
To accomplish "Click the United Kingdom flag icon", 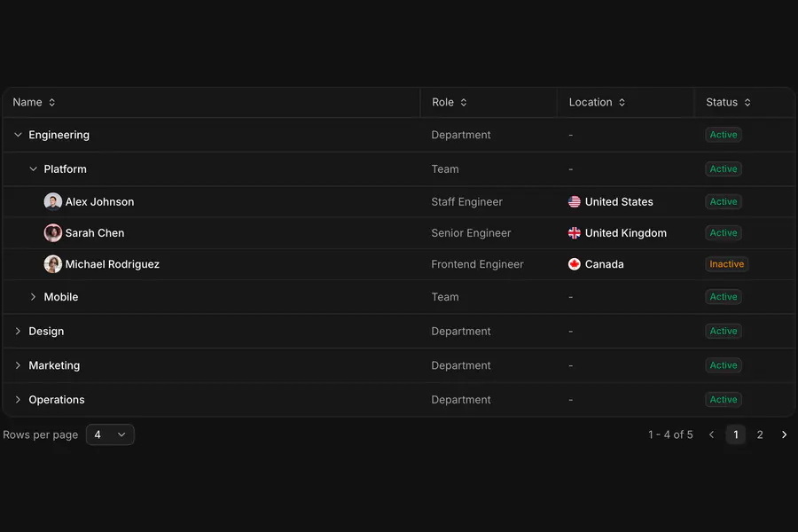I will pos(574,232).
